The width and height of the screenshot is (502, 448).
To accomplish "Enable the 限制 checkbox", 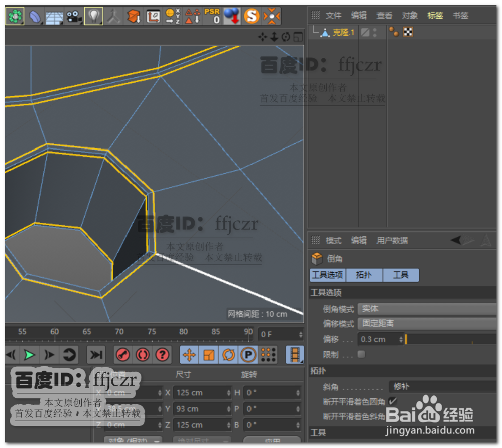I will pos(361,355).
